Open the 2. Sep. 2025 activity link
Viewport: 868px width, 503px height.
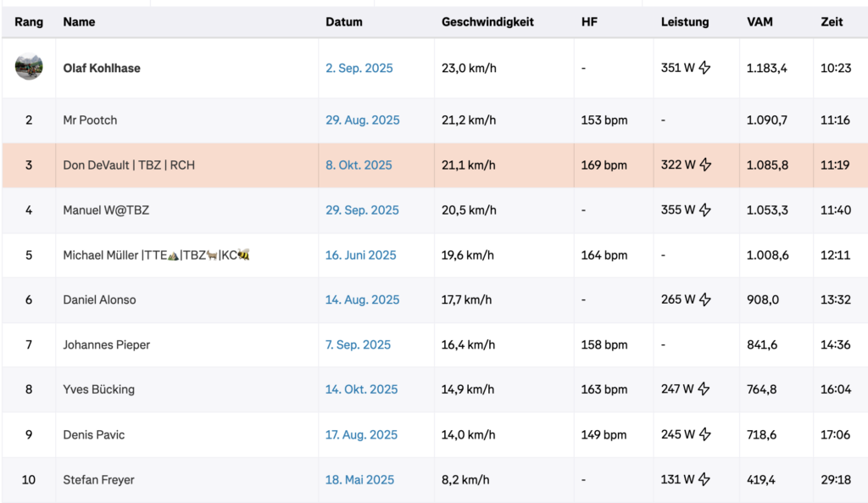[x=359, y=68]
